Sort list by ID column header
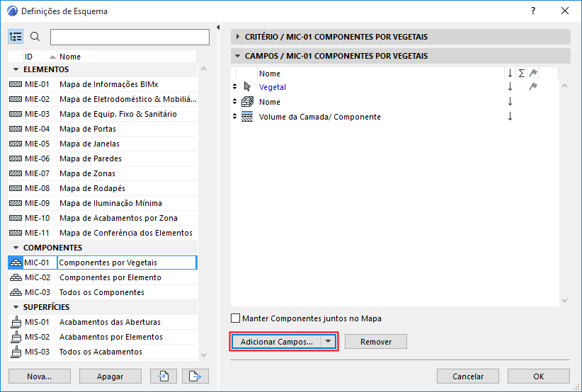582x392 pixels. point(40,57)
